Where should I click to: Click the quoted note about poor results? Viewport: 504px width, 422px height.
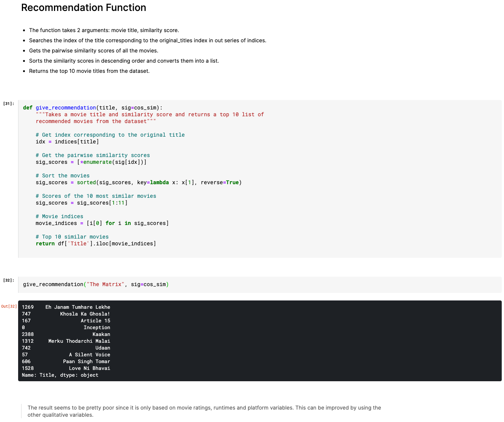pyautogui.click(x=204, y=411)
